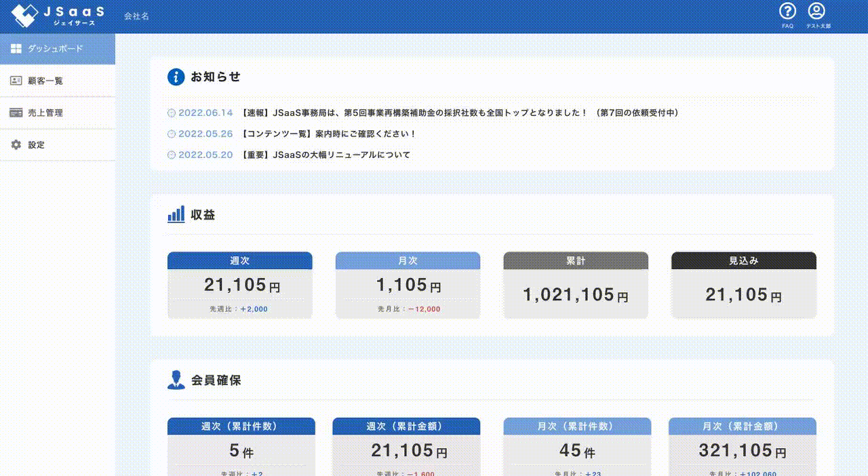Read the 重要 JSaaS大幅リニューアル notice
The width and height of the screenshot is (868, 476).
(325, 155)
